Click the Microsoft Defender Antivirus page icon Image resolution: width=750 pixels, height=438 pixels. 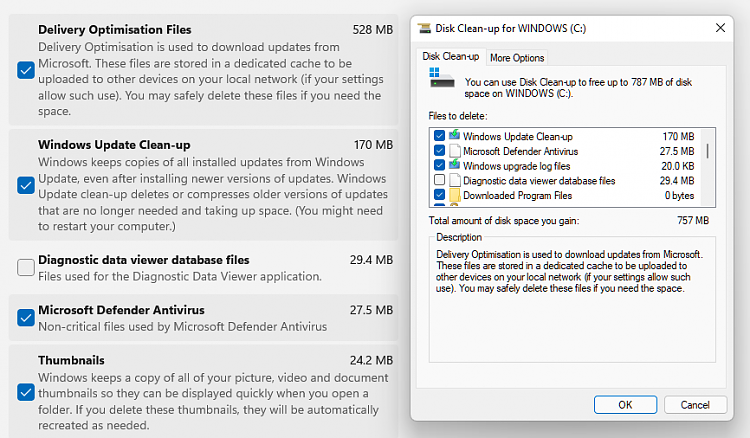tap(455, 151)
